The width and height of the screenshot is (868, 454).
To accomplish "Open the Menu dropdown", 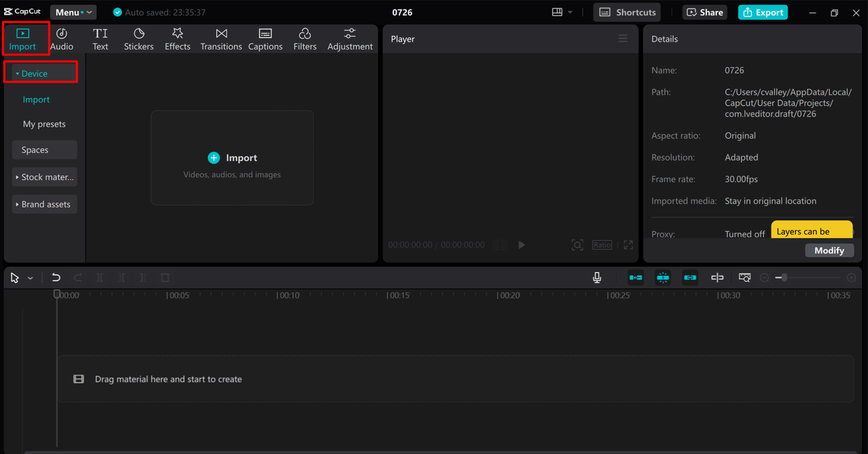I will click(x=73, y=12).
